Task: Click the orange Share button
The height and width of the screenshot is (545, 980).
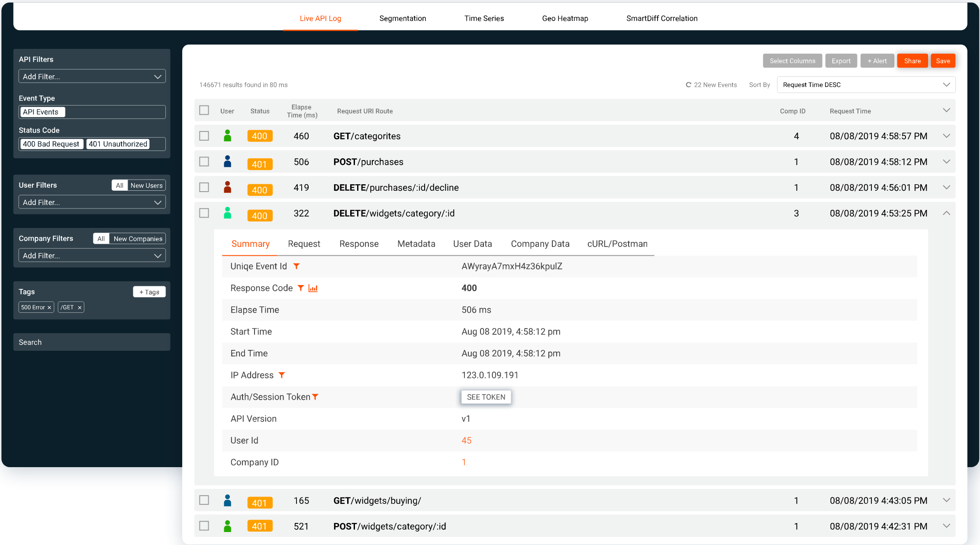Action: click(912, 61)
